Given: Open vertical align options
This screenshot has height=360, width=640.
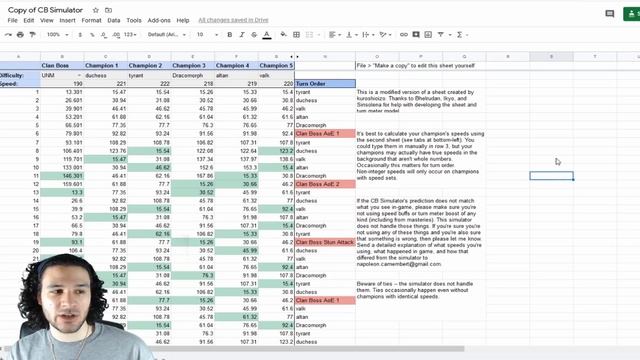Looking at the screenshot, I should coord(351,35).
